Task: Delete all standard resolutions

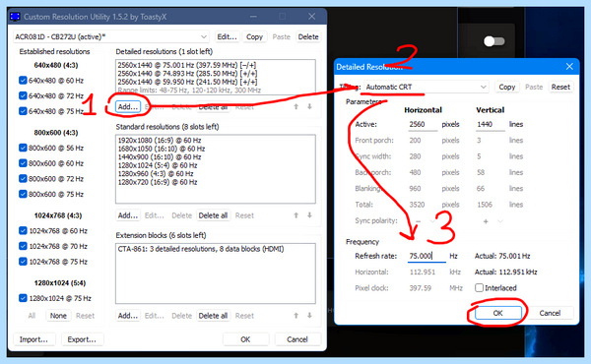Action: [213, 215]
